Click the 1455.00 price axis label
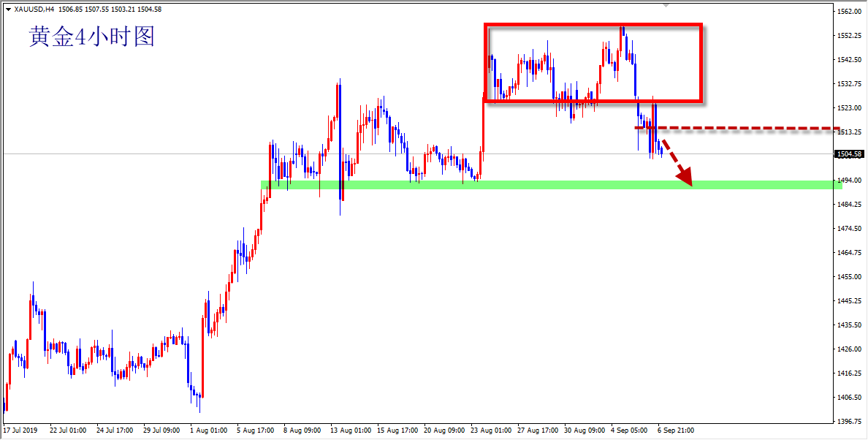Screen dimensions: 868x440 tap(848, 277)
